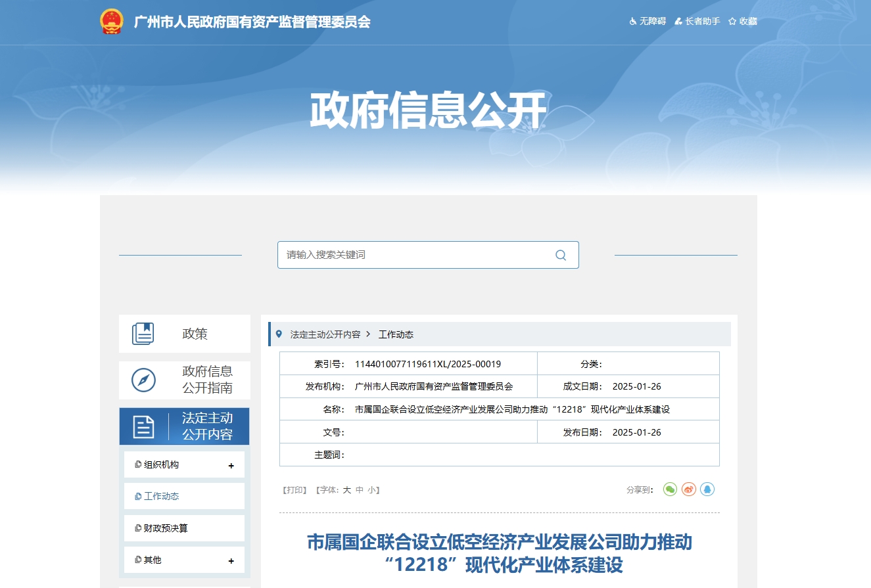Expand the 组织机构 plus sign
Screen dimensions: 871x588
[231, 466]
